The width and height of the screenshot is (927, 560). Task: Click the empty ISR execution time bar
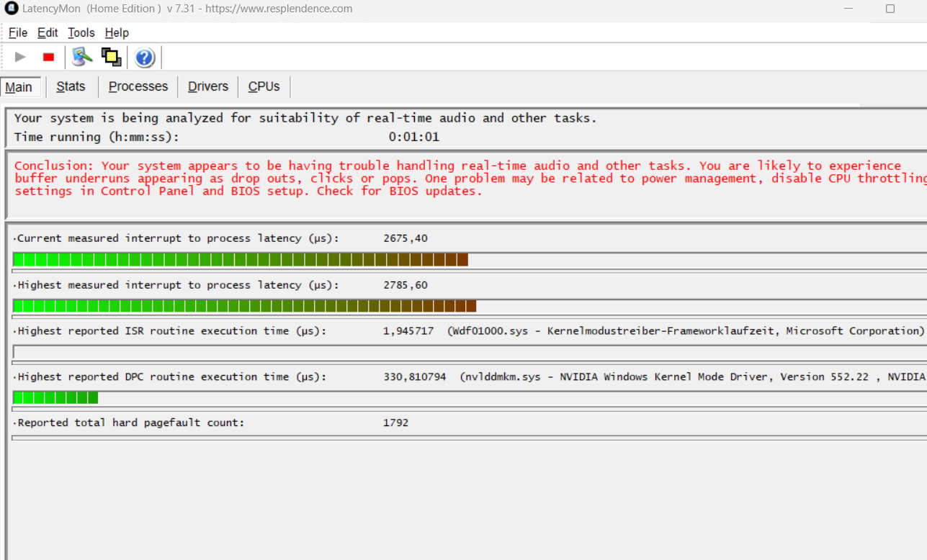pyautogui.click(x=470, y=352)
